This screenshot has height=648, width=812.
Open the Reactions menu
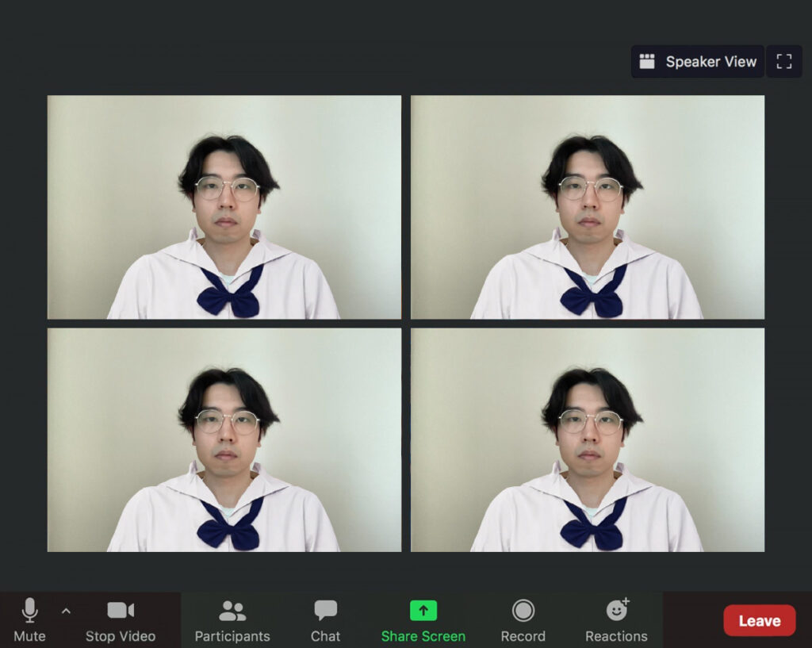click(616, 620)
